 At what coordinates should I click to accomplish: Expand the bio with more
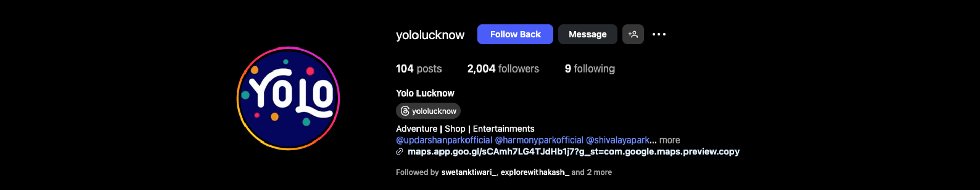[670, 140]
